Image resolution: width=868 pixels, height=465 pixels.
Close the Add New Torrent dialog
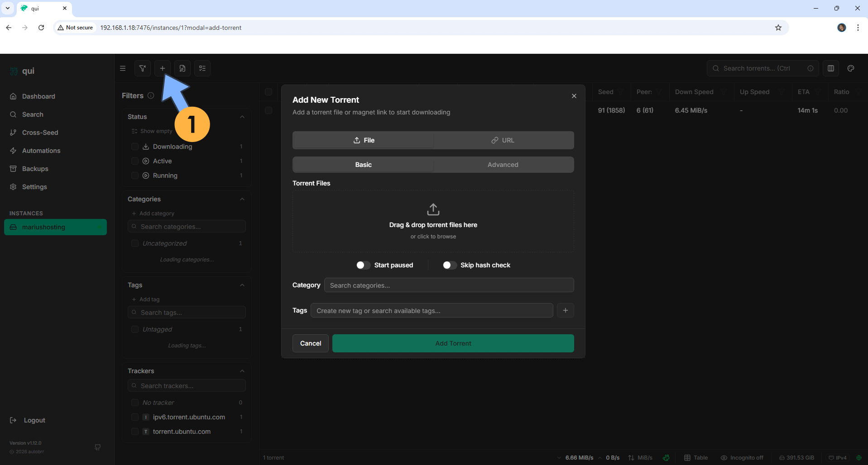tap(574, 96)
